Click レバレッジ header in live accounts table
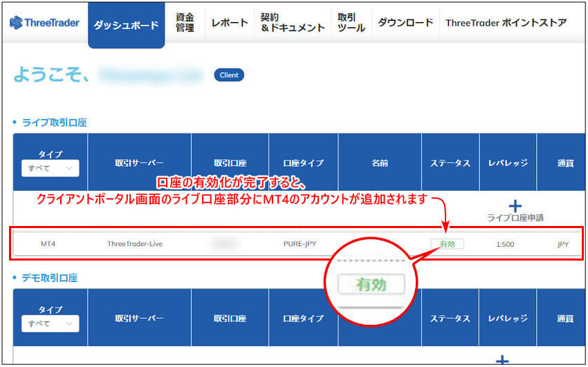The width and height of the screenshot is (588, 367). [x=508, y=163]
